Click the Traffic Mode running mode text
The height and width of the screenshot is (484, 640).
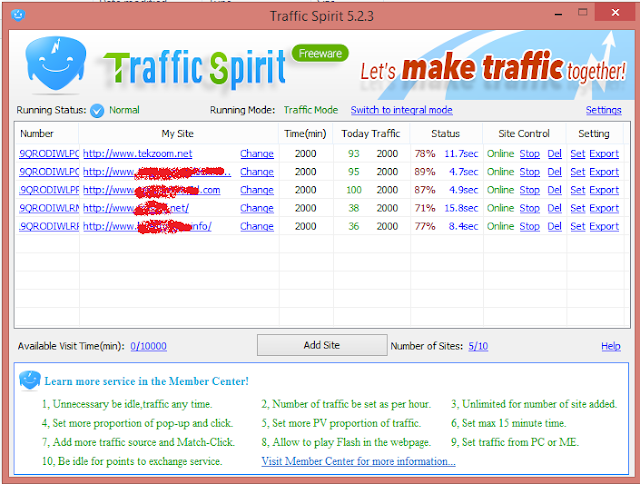click(311, 110)
